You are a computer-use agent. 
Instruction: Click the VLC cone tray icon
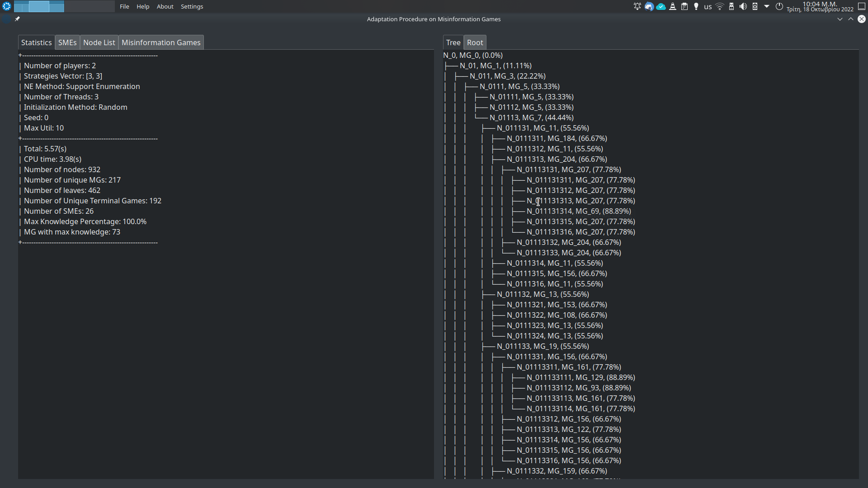click(x=673, y=6)
